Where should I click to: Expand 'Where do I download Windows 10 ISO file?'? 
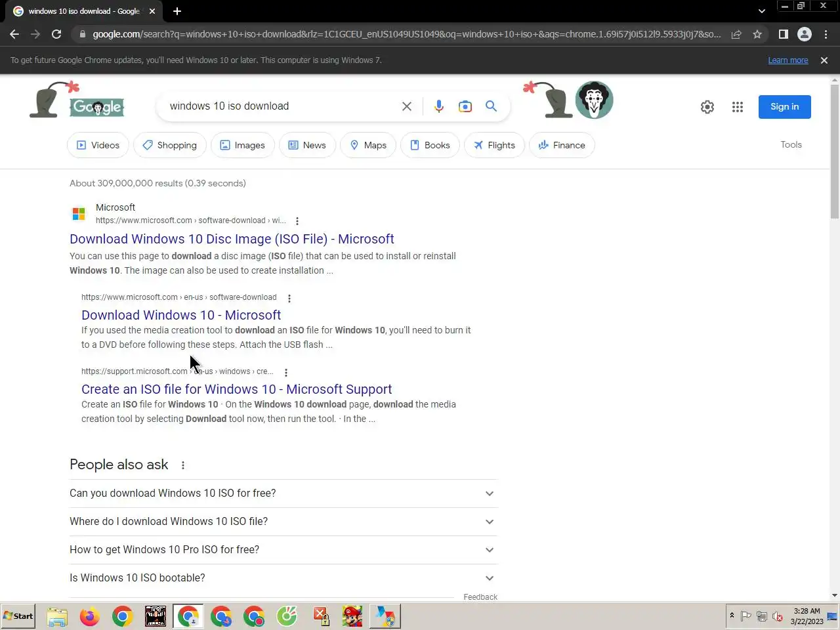283,522
